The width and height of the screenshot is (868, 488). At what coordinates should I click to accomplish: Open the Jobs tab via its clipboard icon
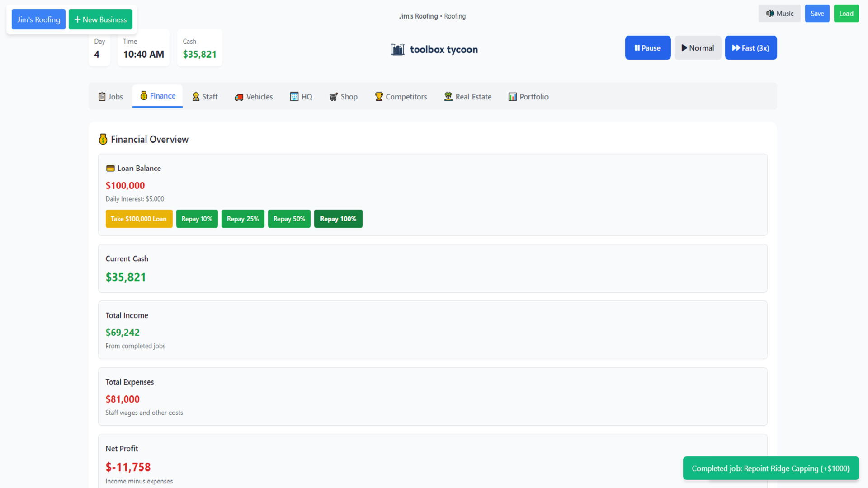[101, 96]
